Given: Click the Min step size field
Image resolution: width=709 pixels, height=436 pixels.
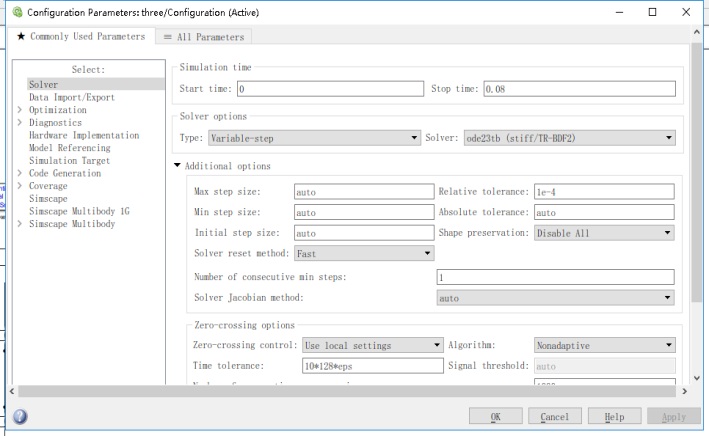Looking at the screenshot, I should pos(364,212).
